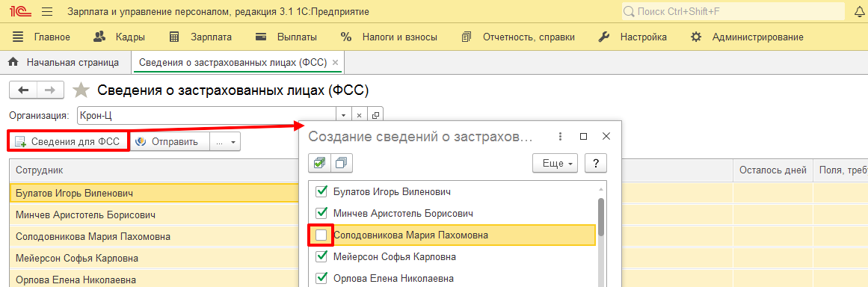868x287 pixels.
Task: Close the Сведения о застрахованных лицах tab
Action: tap(335, 63)
